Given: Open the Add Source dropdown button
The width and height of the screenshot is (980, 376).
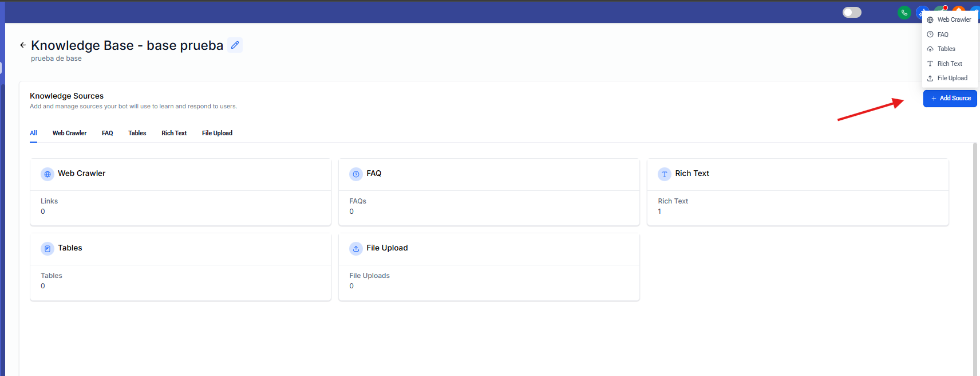Looking at the screenshot, I should [950, 99].
